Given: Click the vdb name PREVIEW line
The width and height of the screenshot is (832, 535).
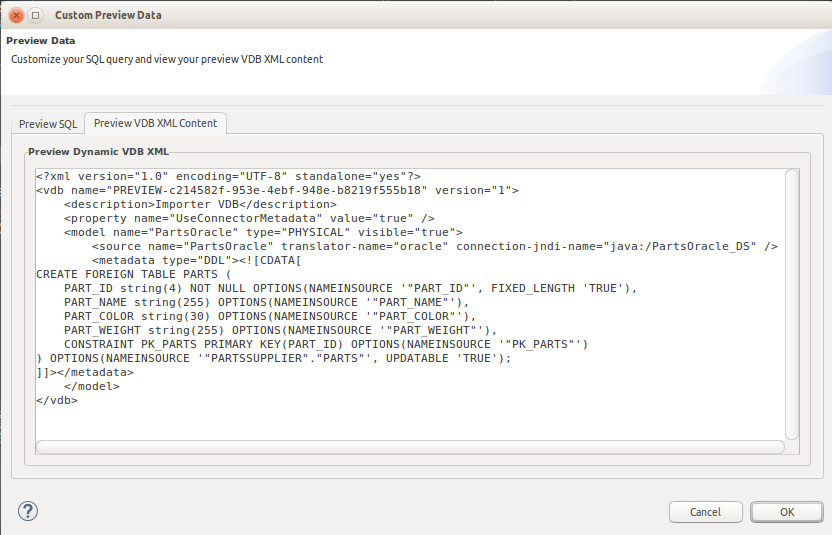Looking at the screenshot, I should point(276,190).
